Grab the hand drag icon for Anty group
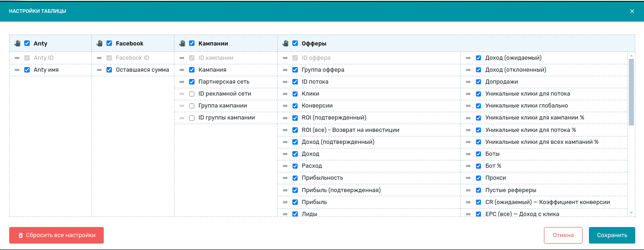The width and height of the screenshot is (644, 250). coord(17,43)
